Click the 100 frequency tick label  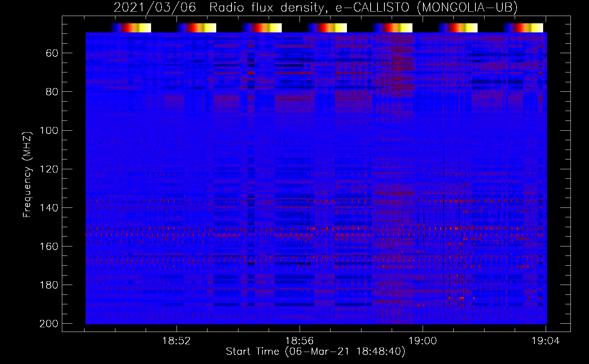coord(49,131)
